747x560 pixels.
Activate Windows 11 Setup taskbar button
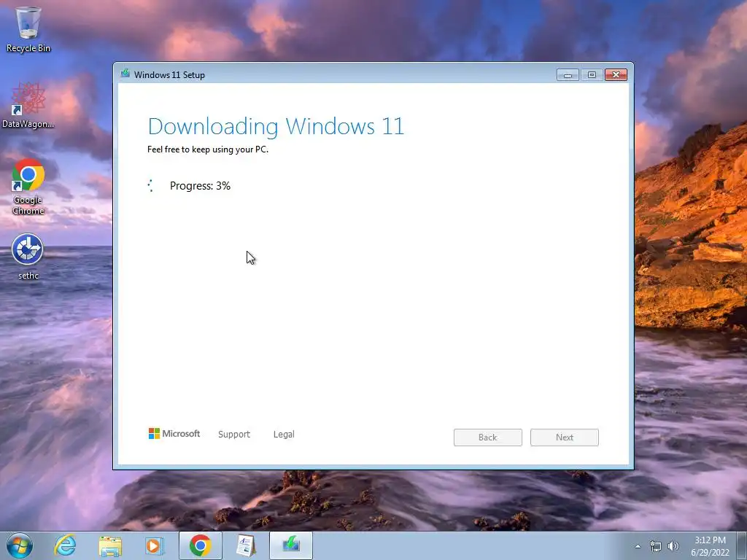pos(291,545)
